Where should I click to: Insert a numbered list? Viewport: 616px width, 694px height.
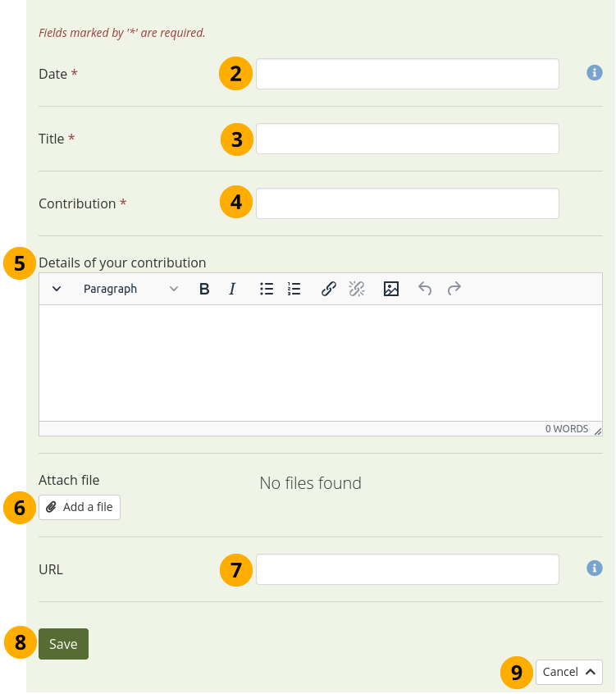(294, 289)
